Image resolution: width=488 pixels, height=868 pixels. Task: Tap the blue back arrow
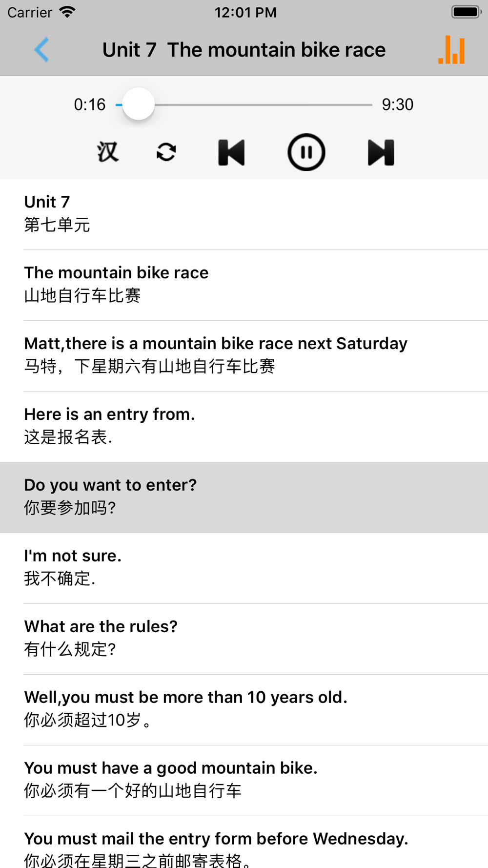click(x=42, y=50)
